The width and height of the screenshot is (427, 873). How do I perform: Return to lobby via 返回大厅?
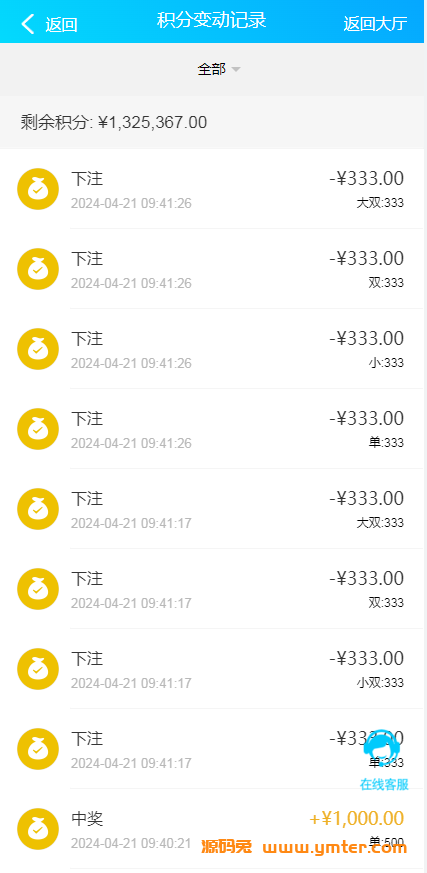375,23
